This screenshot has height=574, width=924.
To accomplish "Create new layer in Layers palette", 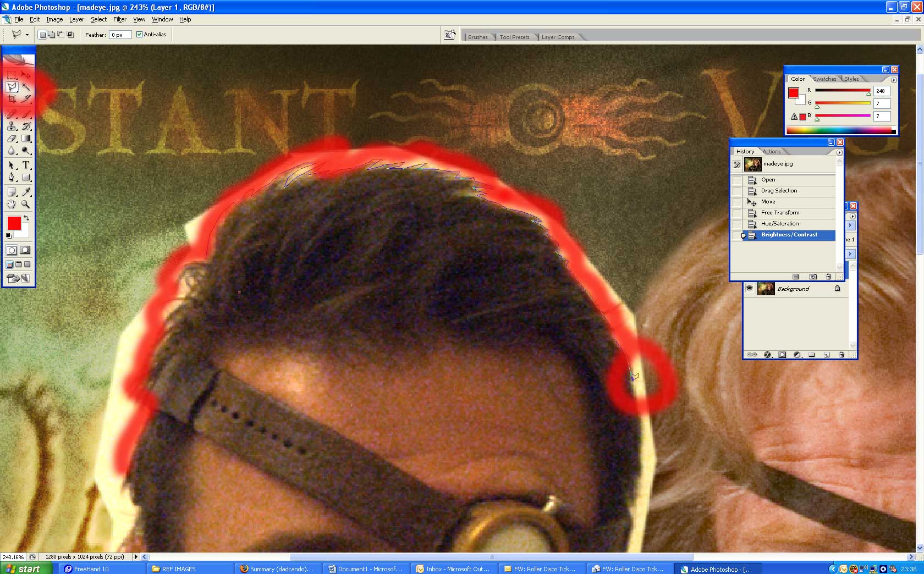I will pos(827,355).
